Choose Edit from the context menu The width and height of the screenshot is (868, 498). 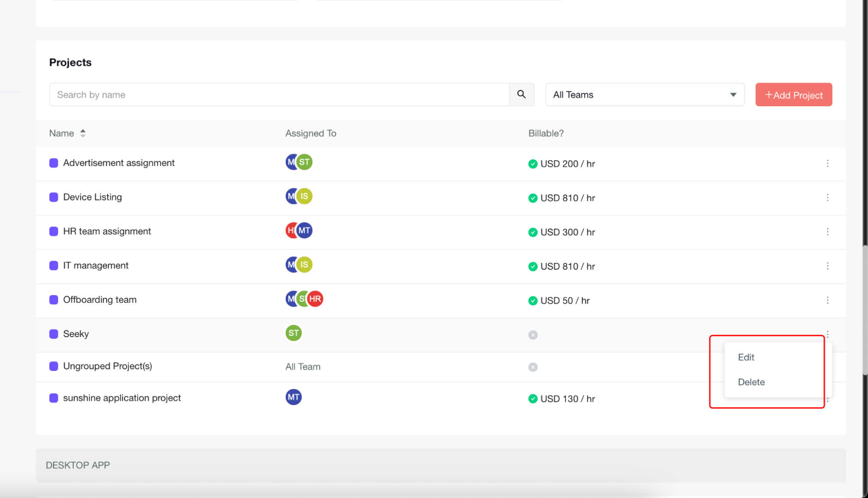coord(746,357)
